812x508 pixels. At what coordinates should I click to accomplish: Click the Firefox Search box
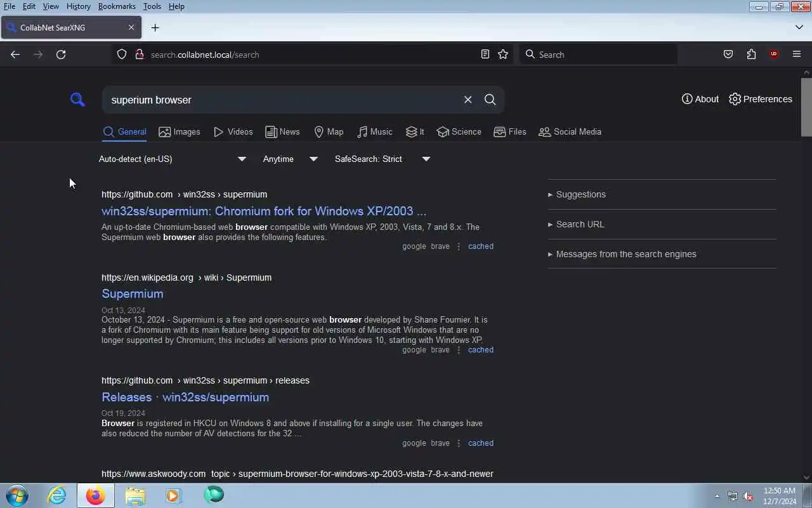click(598, 55)
